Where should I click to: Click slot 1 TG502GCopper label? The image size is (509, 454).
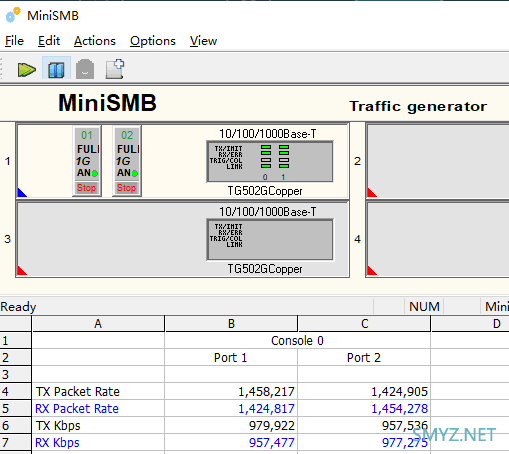[265, 191]
